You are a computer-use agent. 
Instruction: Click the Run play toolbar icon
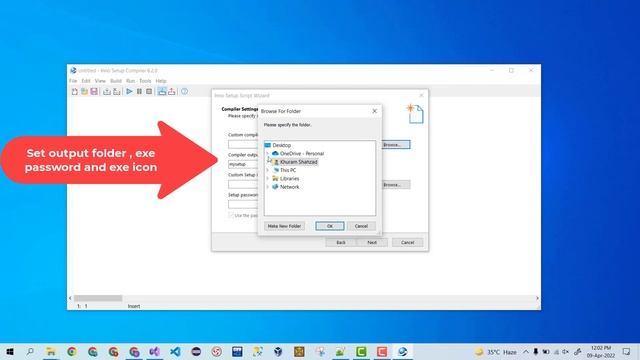129,91
